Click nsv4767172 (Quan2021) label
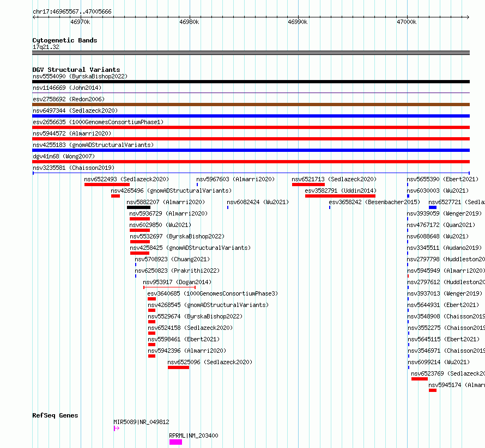 point(441,225)
